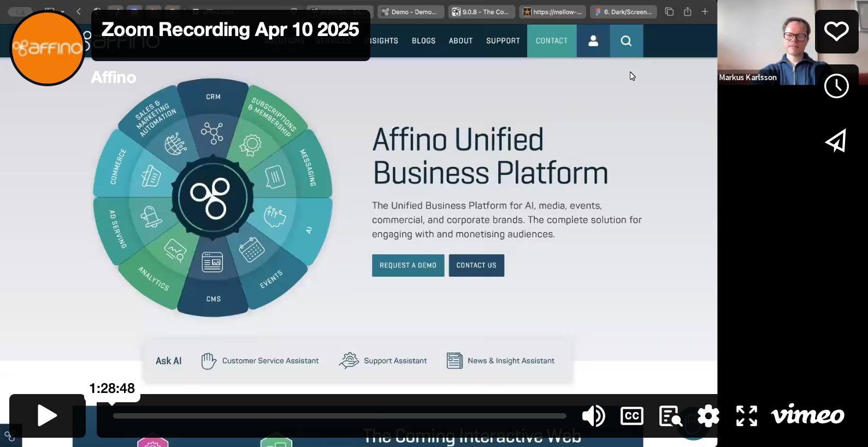Open the share paper plane icon
The width and height of the screenshot is (868, 447).
click(836, 141)
